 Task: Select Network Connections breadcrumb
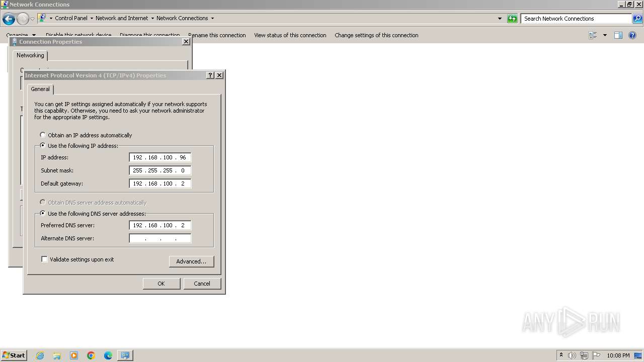tap(182, 18)
